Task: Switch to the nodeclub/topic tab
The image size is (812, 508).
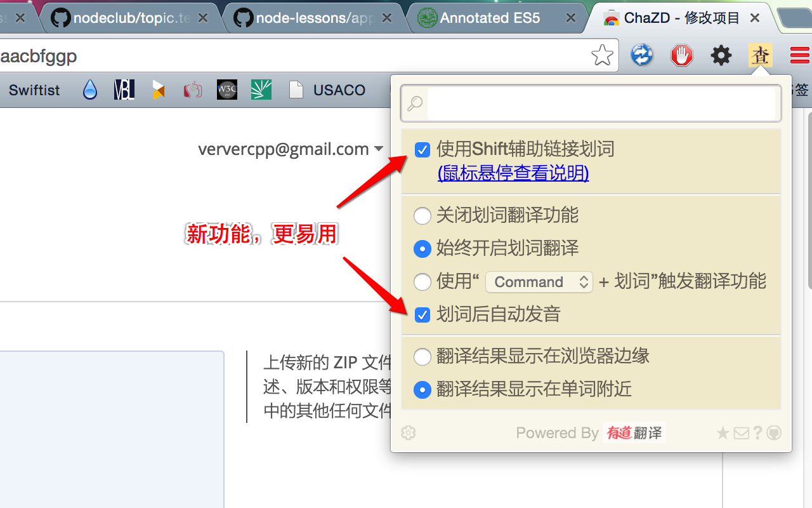Action: pyautogui.click(x=130, y=18)
